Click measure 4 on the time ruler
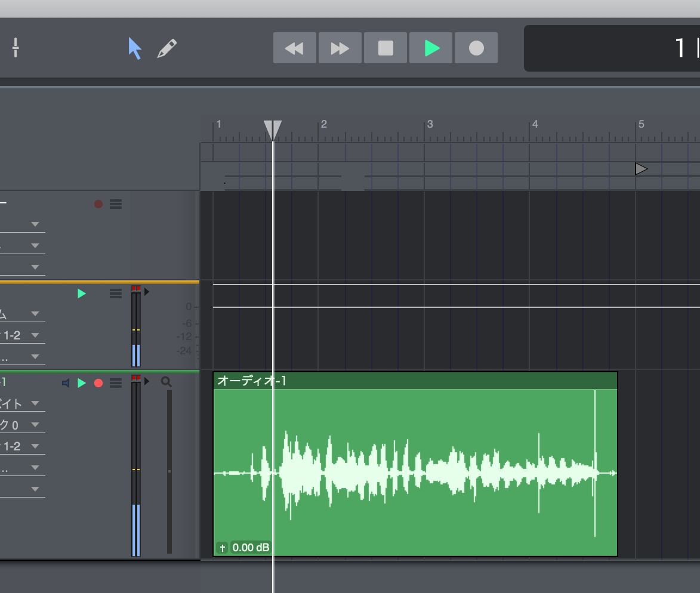Viewport: 700px width, 593px height. click(x=535, y=124)
